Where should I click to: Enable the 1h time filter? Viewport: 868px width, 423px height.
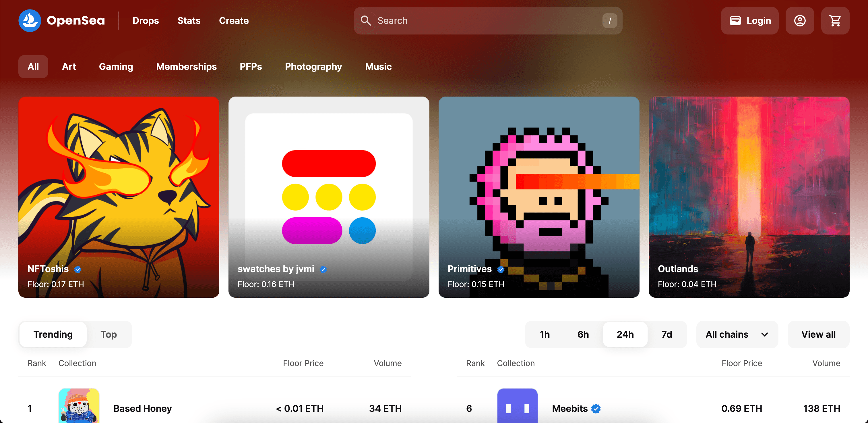(545, 334)
